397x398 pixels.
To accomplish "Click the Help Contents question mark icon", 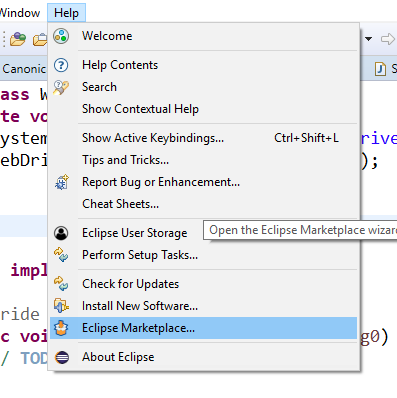I will pyautogui.click(x=61, y=65).
